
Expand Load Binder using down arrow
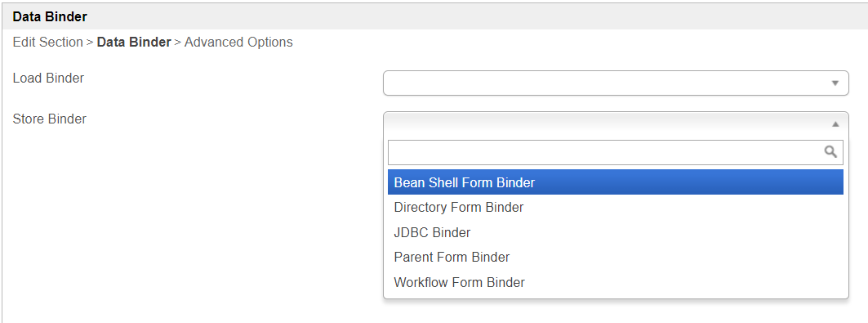tap(836, 83)
